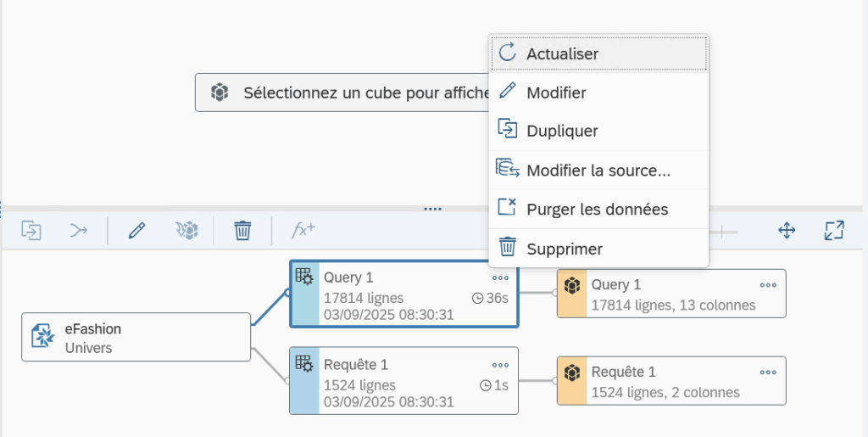Viewport: 868px width, 437px height.
Task: Open the Query 1 cube's more options
Action: [x=768, y=285]
